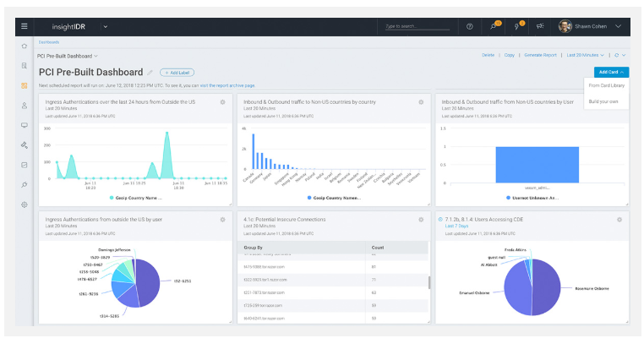Click the Group By column header

pyautogui.click(x=253, y=248)
